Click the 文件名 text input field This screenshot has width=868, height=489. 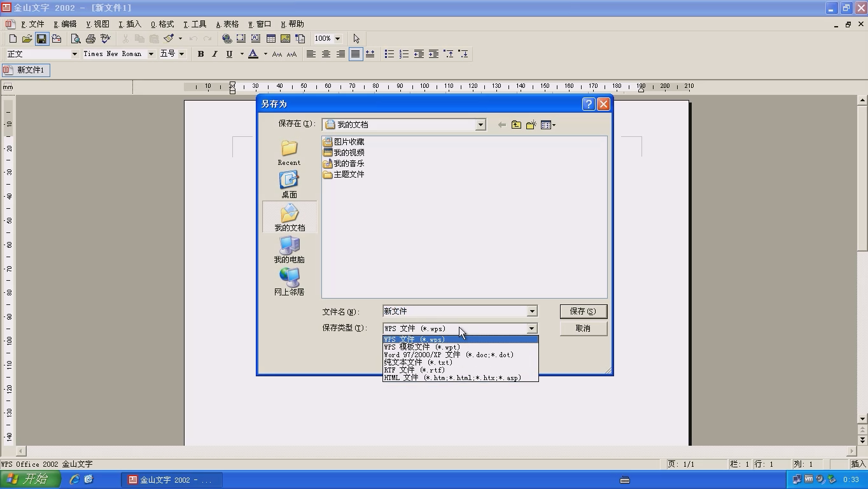click(x=454, y=311)
